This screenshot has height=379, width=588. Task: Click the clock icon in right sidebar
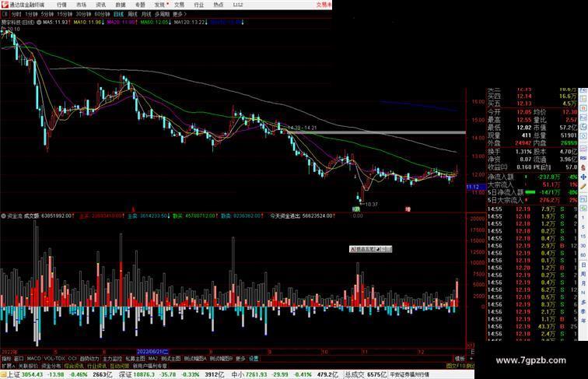[x=583, y=137]
